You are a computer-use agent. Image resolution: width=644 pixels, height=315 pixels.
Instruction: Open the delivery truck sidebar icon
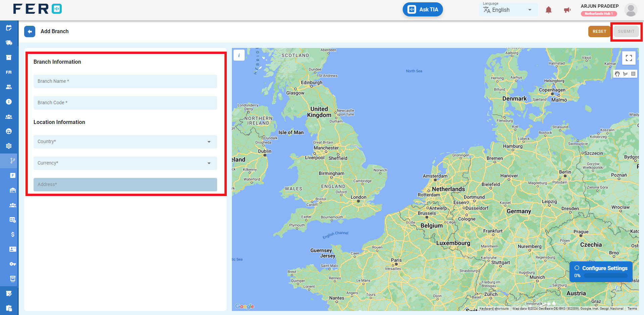point(9,43)
